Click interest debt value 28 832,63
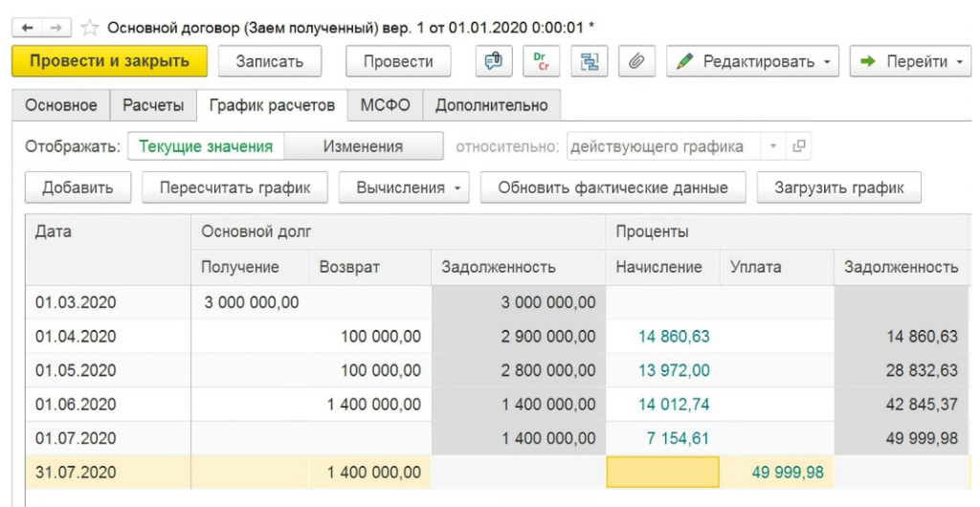 pos(922,370)
